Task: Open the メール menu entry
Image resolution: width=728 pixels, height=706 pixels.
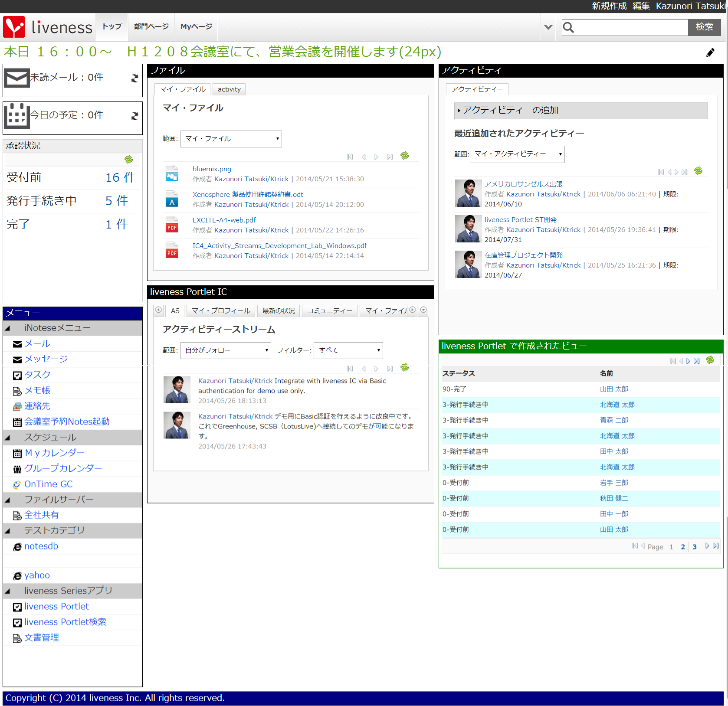Action: point(37,343)
